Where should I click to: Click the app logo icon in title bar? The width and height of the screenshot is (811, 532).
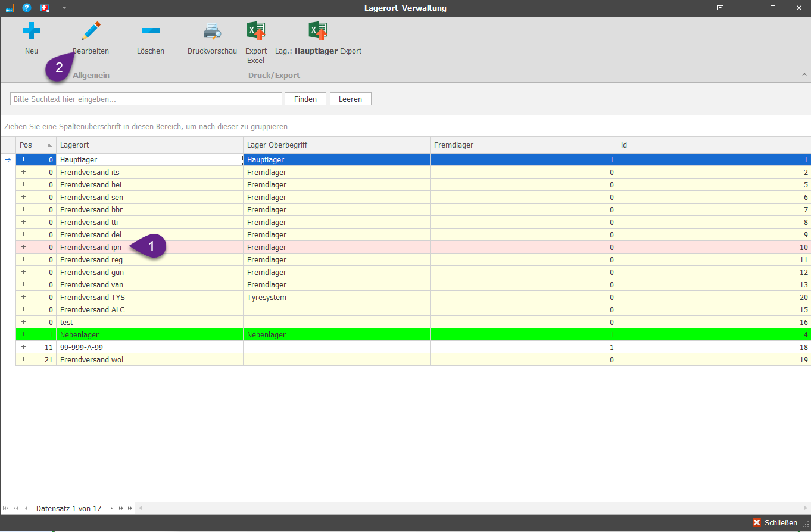point(10,8)
